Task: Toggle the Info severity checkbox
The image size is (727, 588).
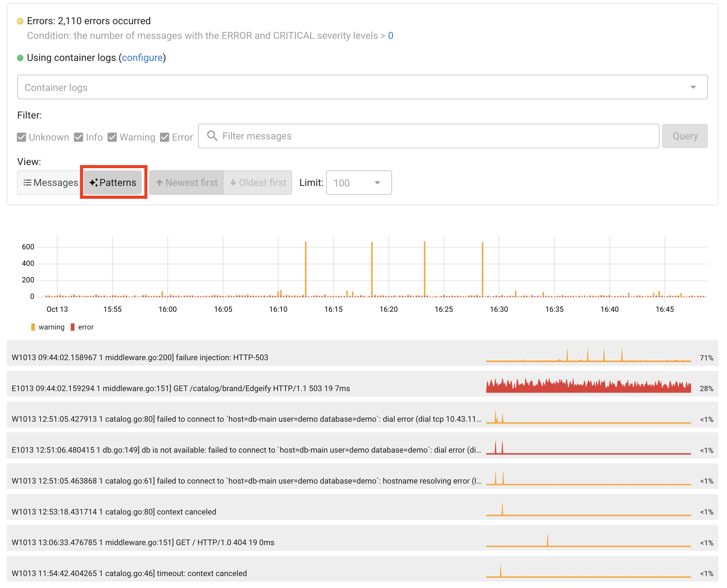Action: (x=79, y=137)
